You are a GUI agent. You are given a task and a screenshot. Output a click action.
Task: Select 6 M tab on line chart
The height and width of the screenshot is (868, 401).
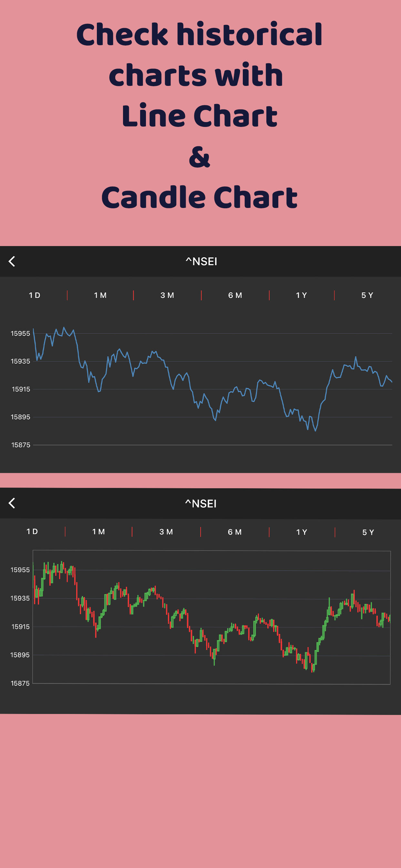tap(235, 295)
